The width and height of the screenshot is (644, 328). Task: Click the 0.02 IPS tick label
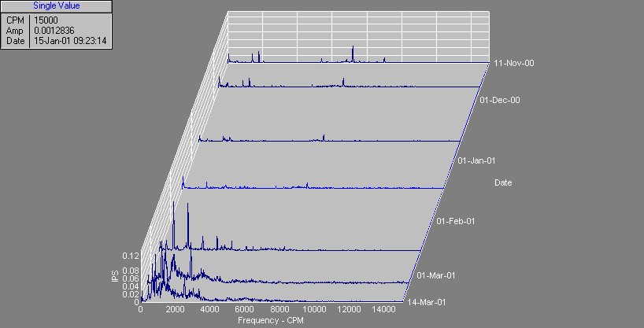[131, 294]
